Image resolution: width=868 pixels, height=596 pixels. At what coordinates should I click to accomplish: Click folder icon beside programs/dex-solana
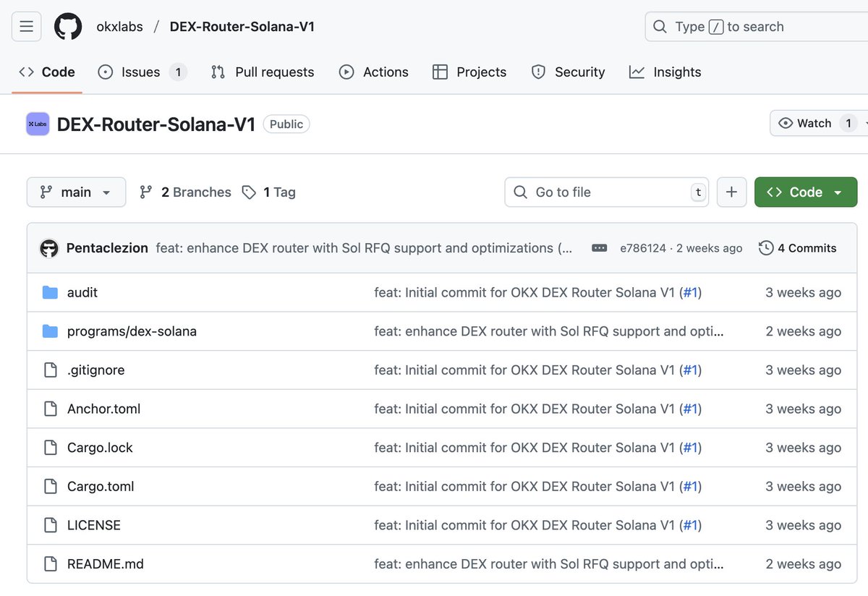tap(50, 331)
